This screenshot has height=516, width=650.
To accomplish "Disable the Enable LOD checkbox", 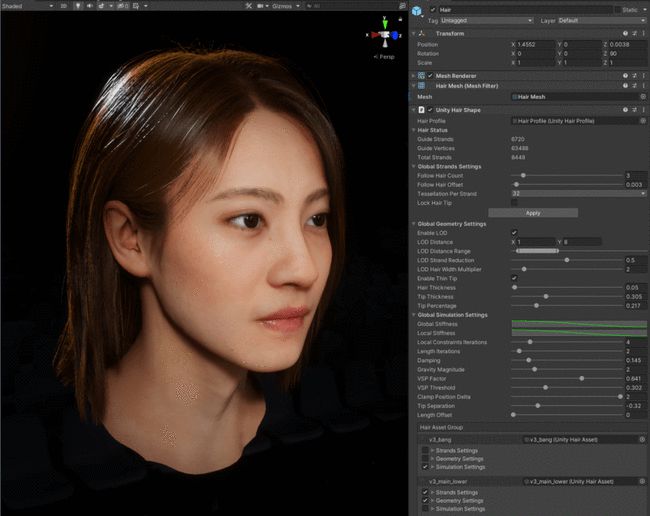I will pos(515,232).
